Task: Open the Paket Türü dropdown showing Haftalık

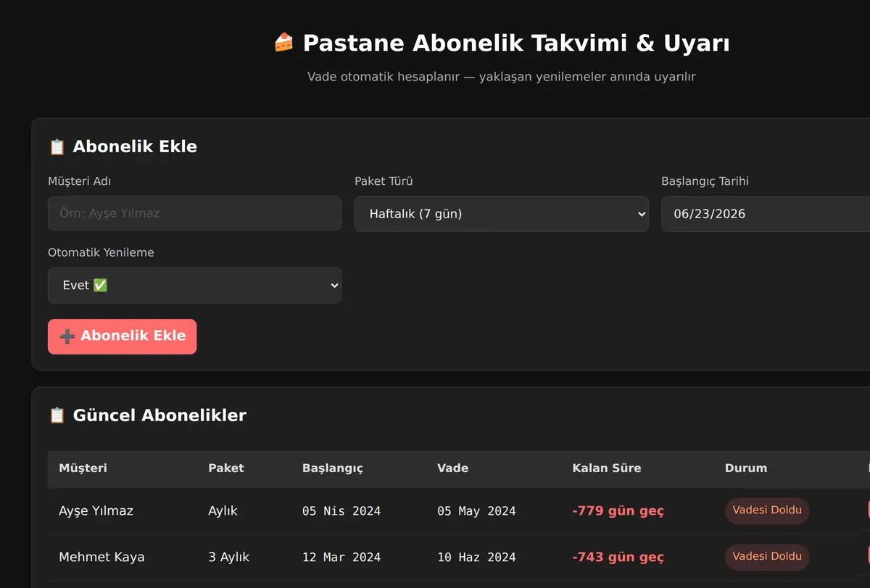Action: 501,214
